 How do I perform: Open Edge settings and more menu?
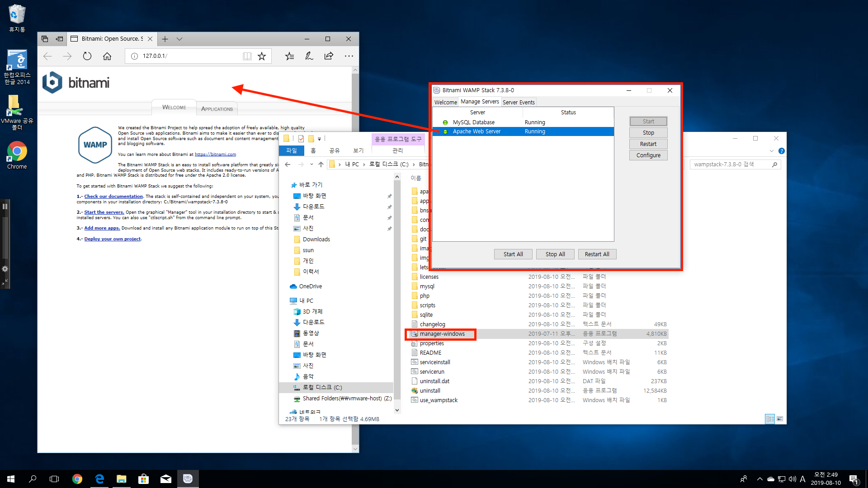349,56
